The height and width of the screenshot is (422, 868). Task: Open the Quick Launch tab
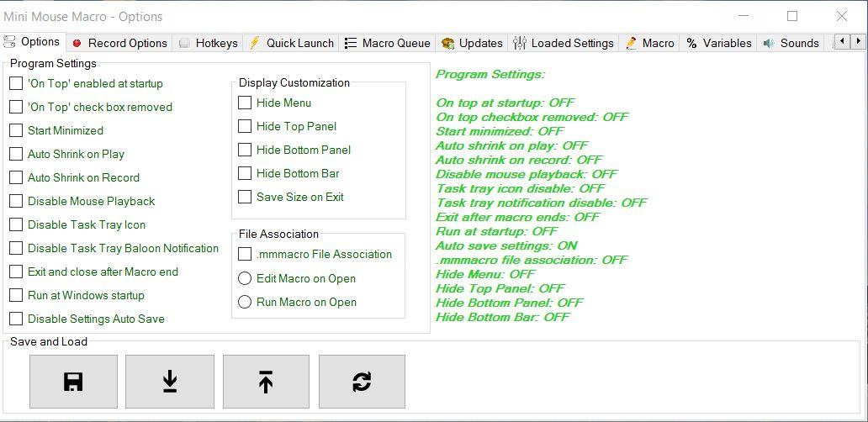[291, 43]
